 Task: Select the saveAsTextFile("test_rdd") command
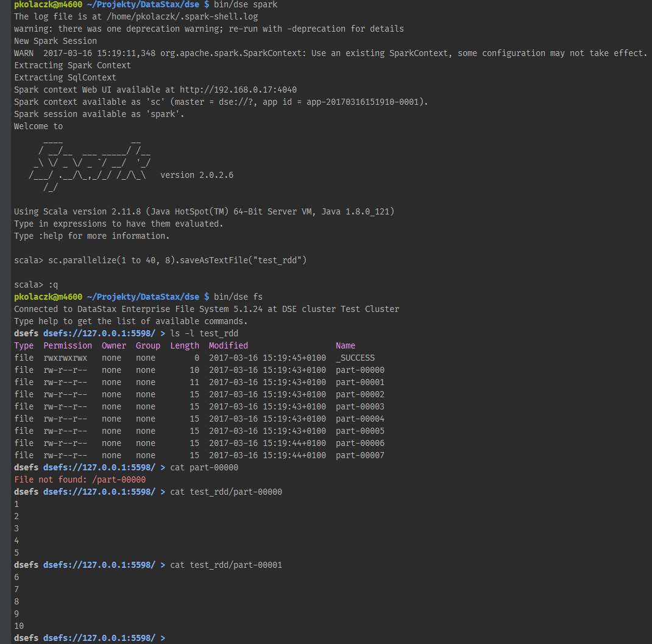coord(243,260)
